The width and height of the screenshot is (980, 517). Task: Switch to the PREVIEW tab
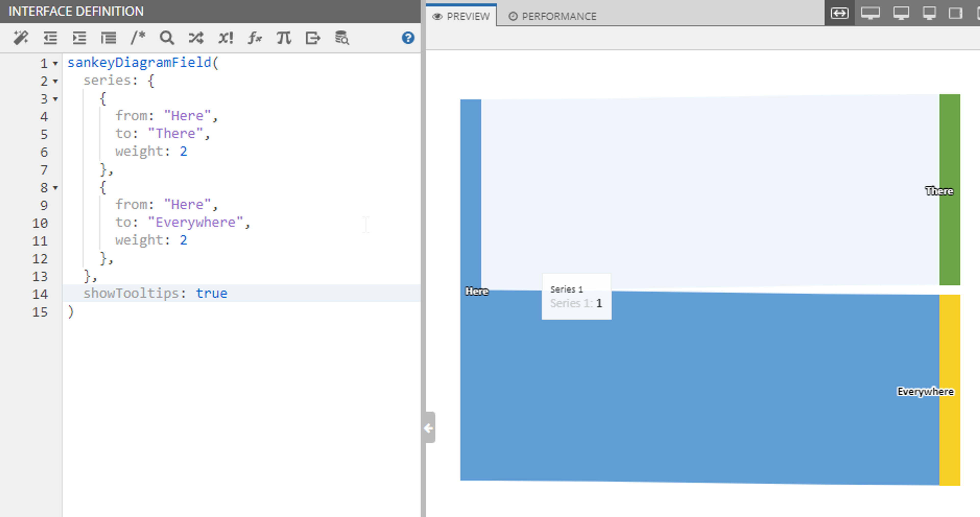click(461, 16)
